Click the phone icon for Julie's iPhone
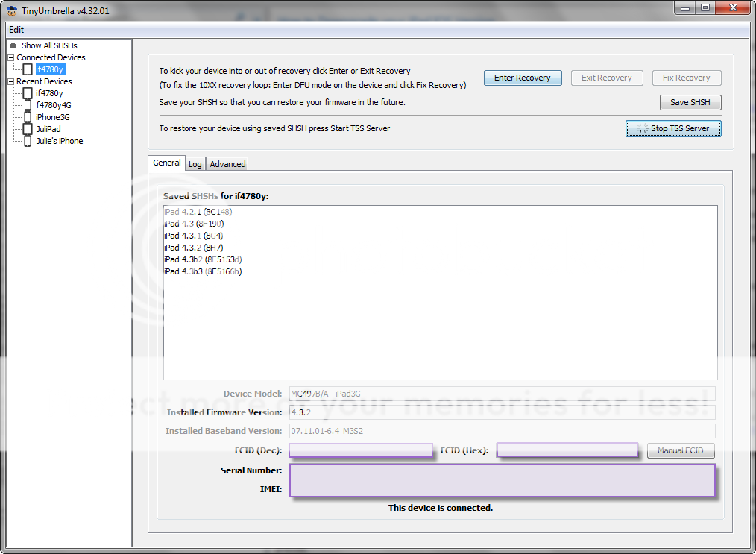Screen dimensions: 756x554 tap(28, 141)
